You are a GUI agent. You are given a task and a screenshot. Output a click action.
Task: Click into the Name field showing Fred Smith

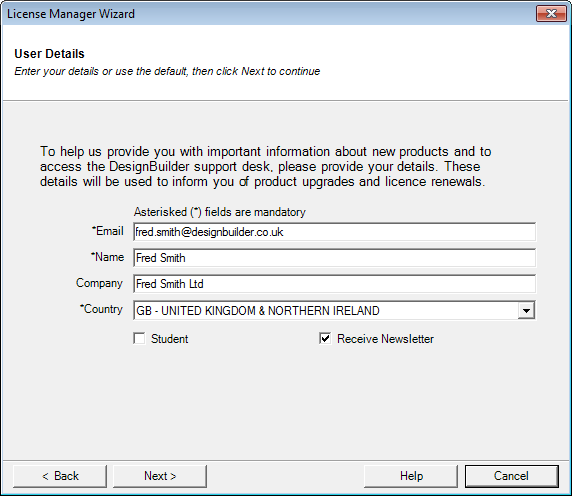[x=335, y=258]
